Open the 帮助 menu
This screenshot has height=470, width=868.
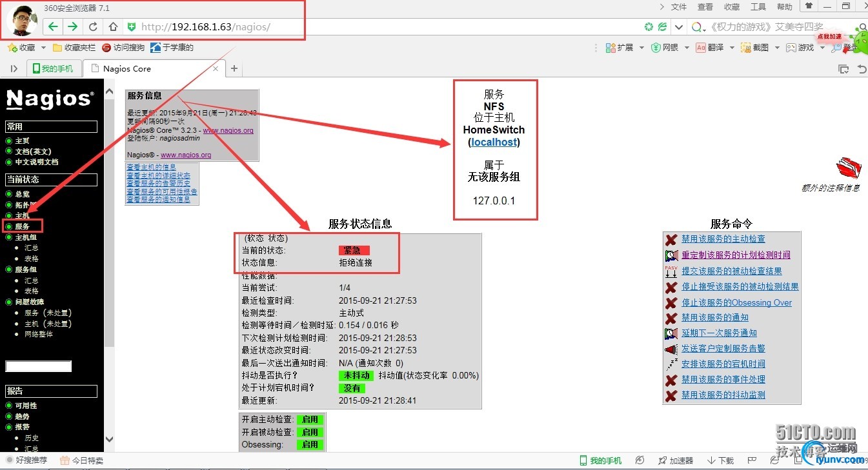pos(785,7)
